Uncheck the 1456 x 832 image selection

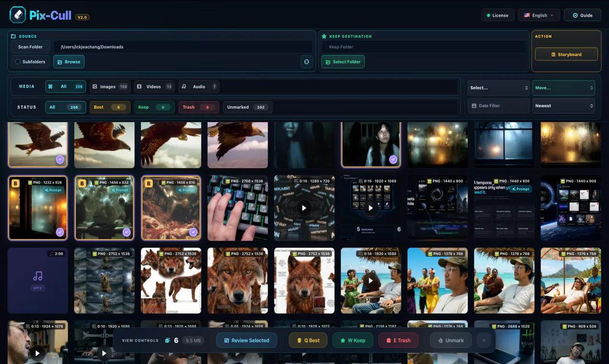click(127, 232)
